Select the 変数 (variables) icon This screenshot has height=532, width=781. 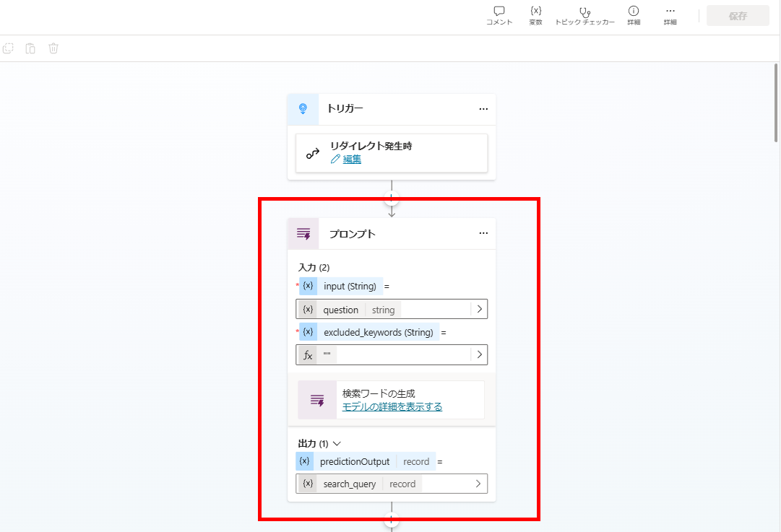(x=535, y=11)
